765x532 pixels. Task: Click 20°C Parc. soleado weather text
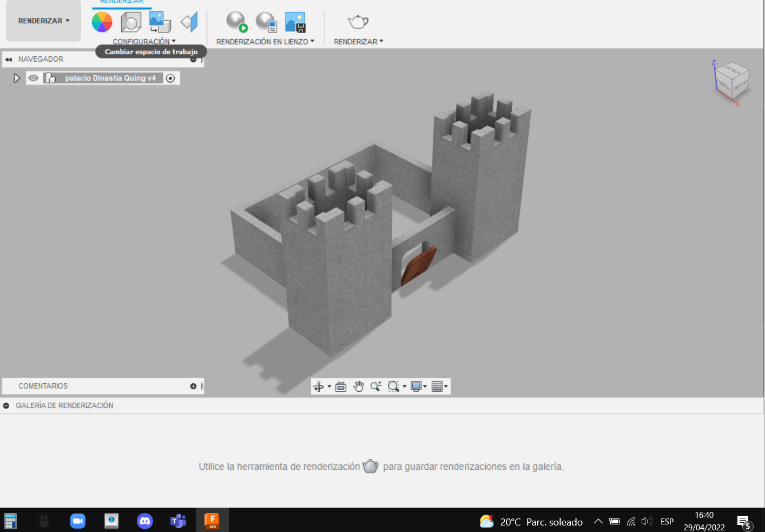(x=542, y=522)
